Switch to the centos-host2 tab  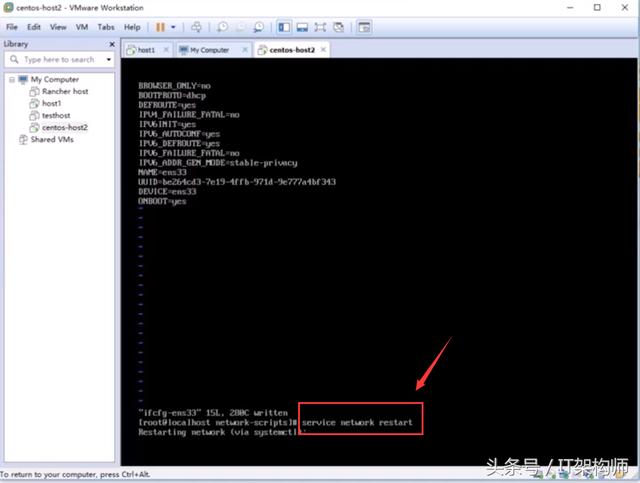pos(292,50)
